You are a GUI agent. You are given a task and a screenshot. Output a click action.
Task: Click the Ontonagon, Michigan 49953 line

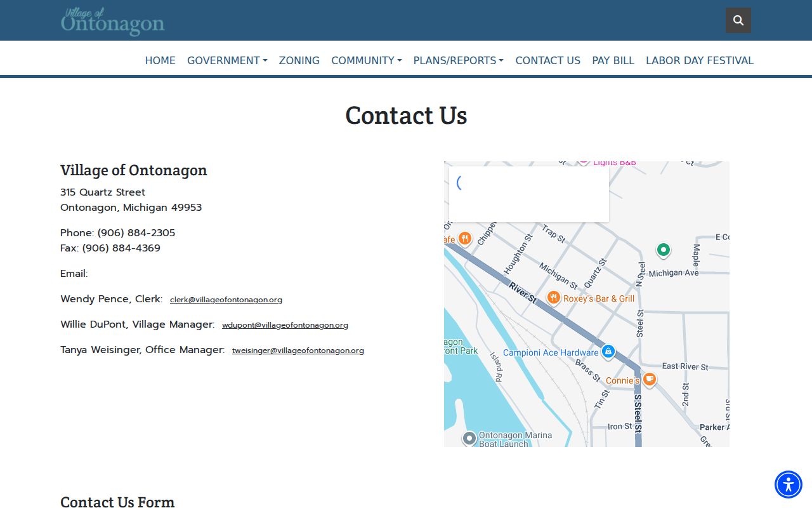[131, 208]
